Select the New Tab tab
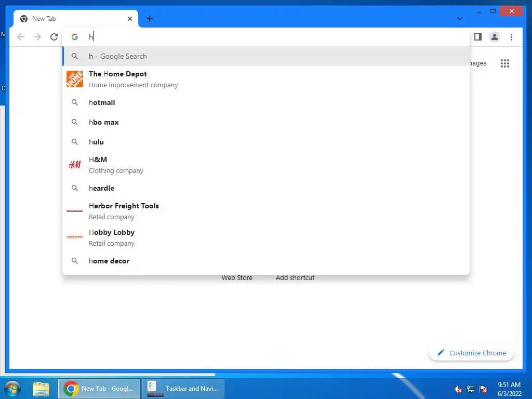 pyautogui.click(x=76, y=19)
